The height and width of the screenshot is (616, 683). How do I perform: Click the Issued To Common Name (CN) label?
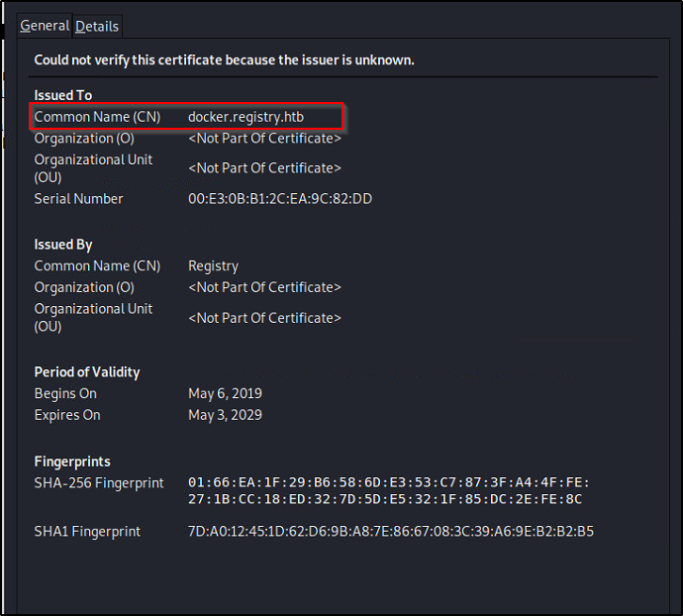point(97,117)
